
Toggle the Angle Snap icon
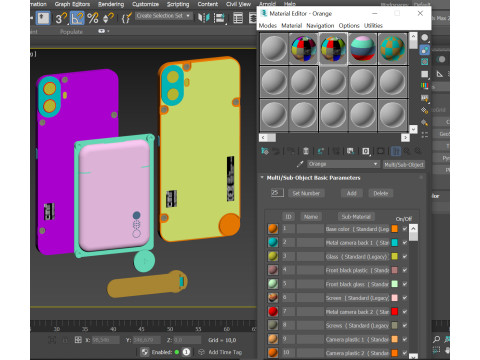tap(77, 18)
